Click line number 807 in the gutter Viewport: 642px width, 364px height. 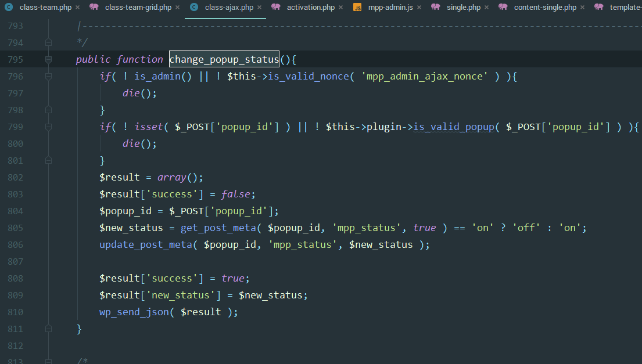coord(16,261)
